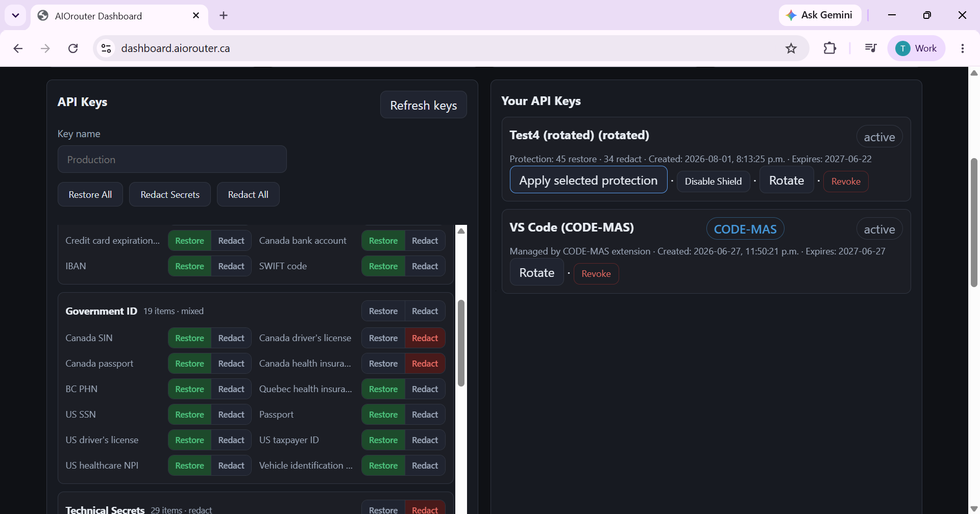Set Canada bank account to Redact
Image resolution: width=980 pixels, height=514 pixels.
[x=425, y=241]
